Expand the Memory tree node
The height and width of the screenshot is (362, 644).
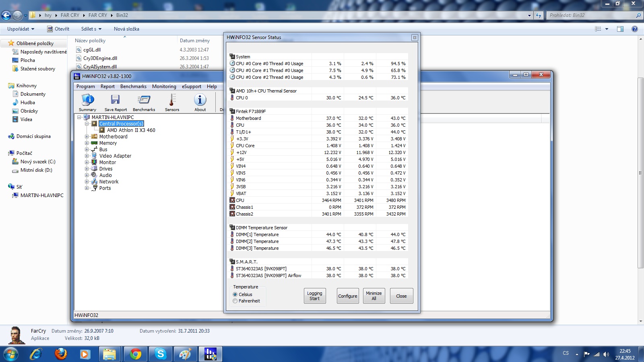click(x=87, y=143)
